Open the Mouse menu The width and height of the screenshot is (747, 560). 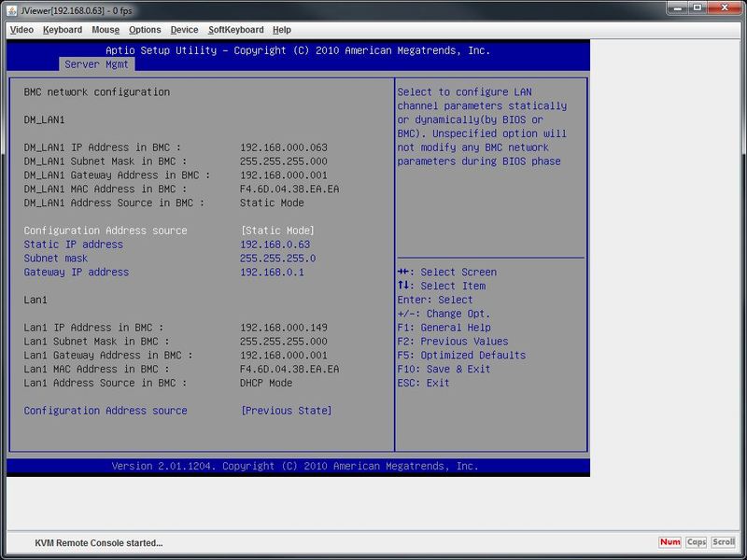click(106, 30)
